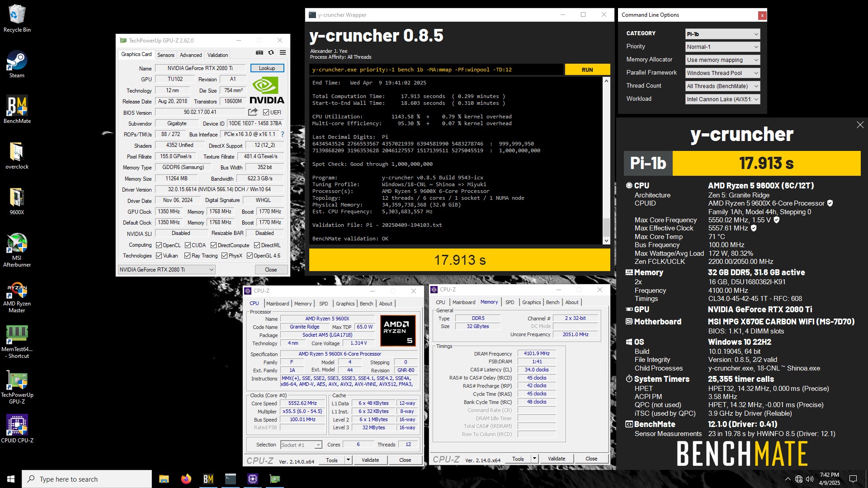
Task: Open the CATEGORY Pi-1b dropdown
Action: (722, 34)
